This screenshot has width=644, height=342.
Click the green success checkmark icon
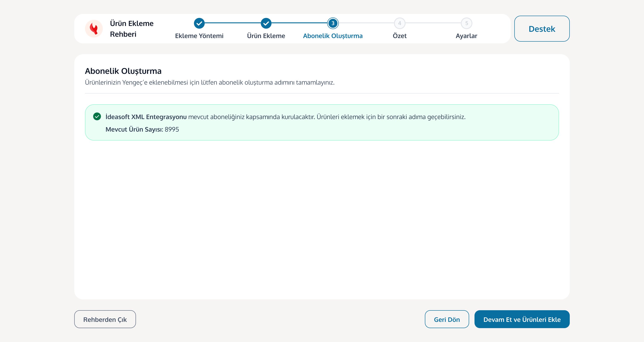97,117
